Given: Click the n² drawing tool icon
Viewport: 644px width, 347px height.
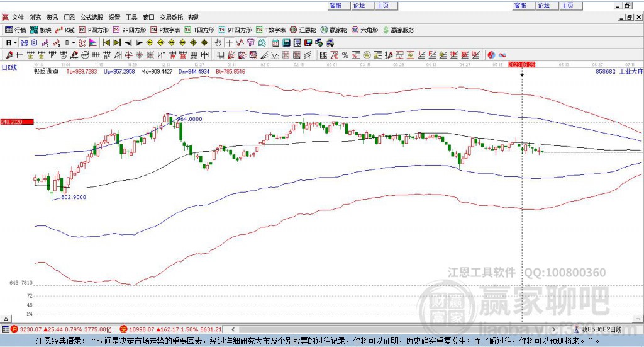Looking at the screenshot, I should [x=107, y=55].
